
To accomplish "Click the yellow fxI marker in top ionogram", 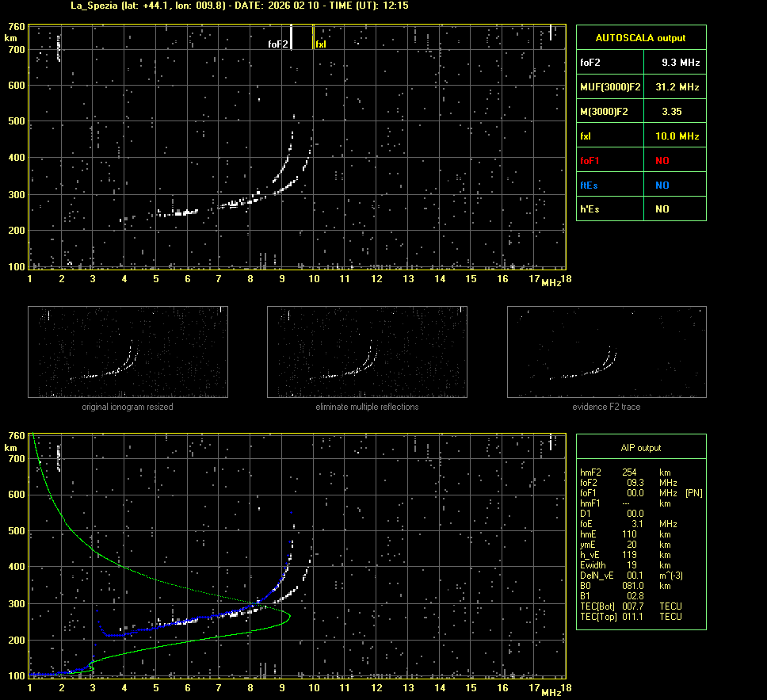I will pyautogui.click(x=314, y=37).
